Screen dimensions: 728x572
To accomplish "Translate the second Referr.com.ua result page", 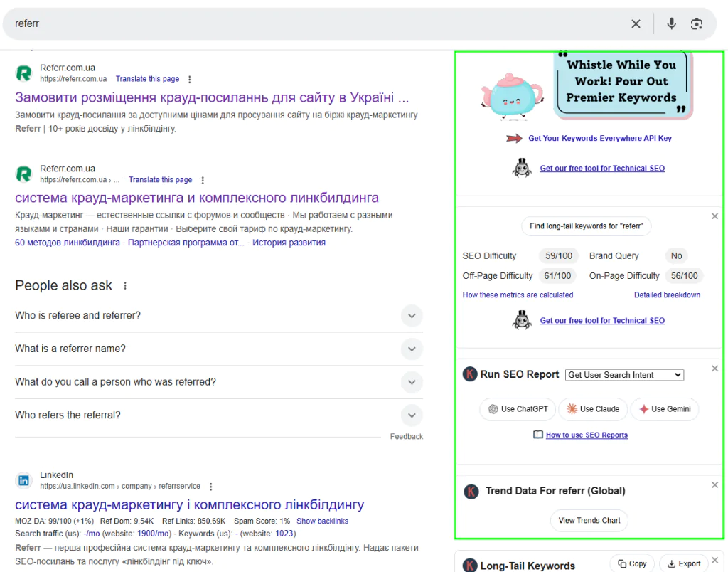I will coord(160,180).
